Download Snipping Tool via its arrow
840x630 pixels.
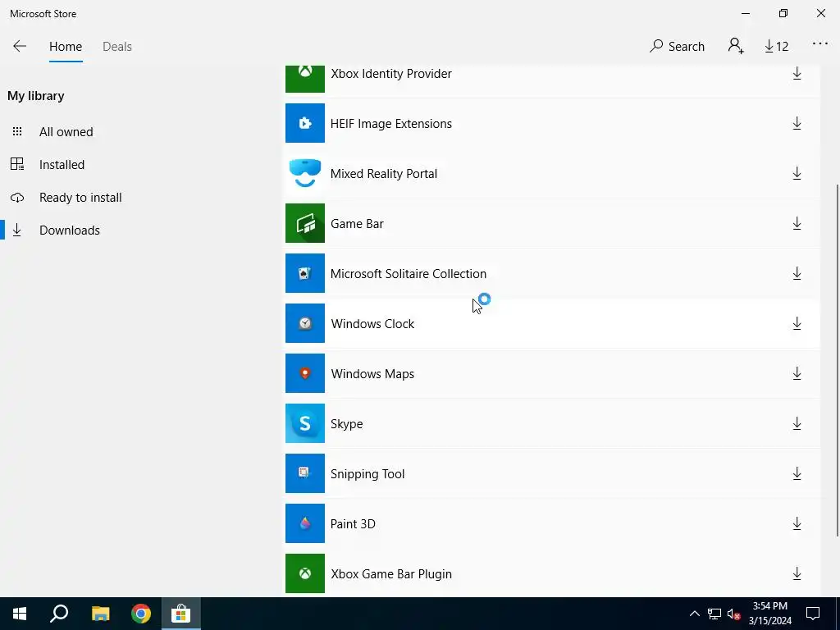(x=797, y=473)
